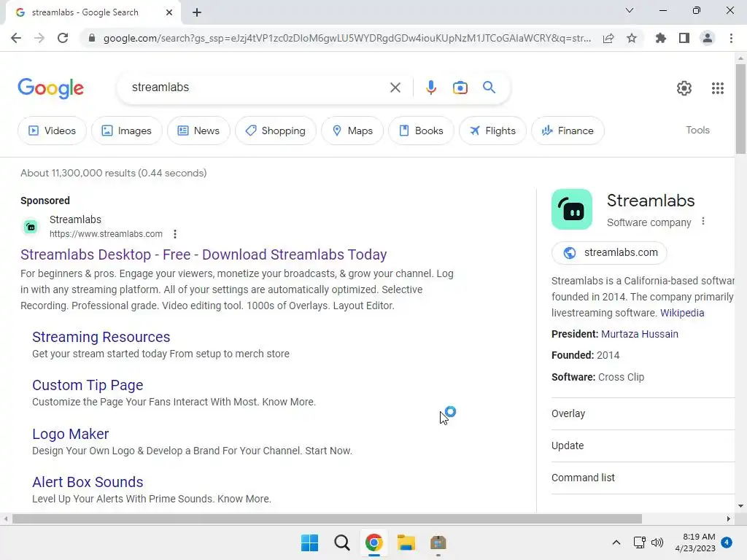Click the Streamlabs logo in knowledge panel
747x560 pixels.
click(x=572, y=209)
